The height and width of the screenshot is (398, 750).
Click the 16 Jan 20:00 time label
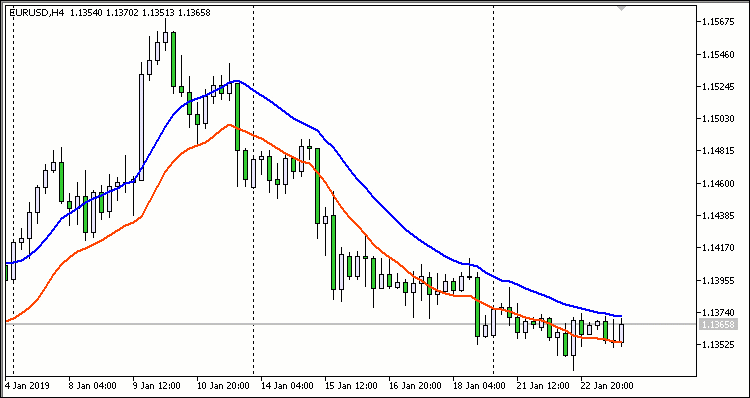click(415, 386)
